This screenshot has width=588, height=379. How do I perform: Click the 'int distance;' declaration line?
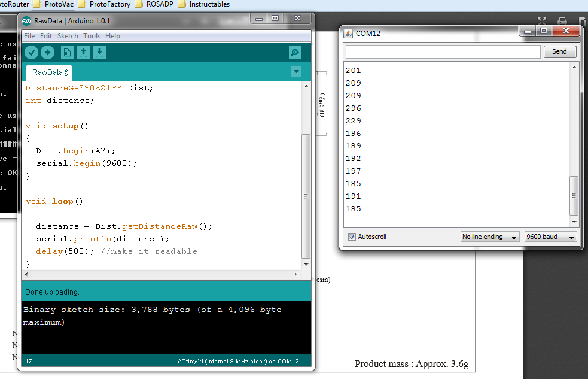tap(60, 101)
